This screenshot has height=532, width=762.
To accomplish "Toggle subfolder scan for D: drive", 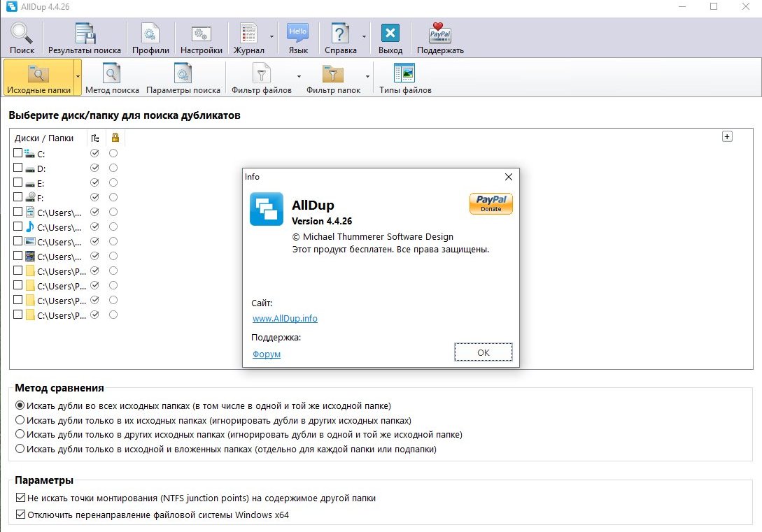I will [94, 168].
